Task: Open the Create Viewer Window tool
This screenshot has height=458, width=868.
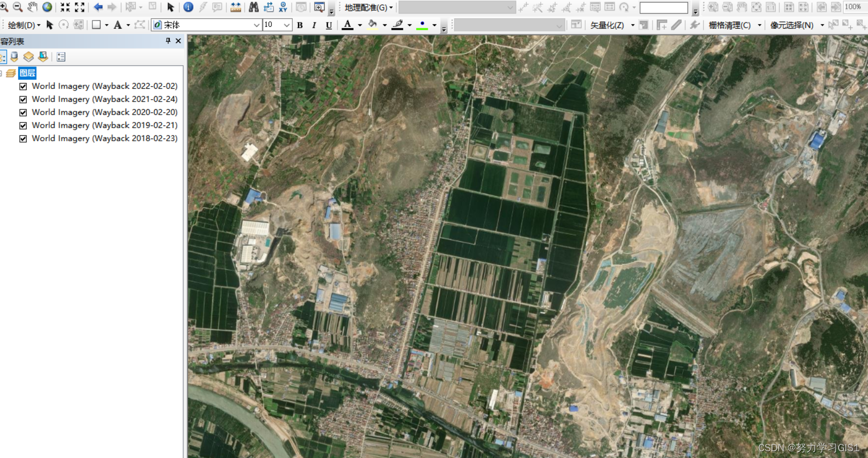Action: (x=319, y=7)
